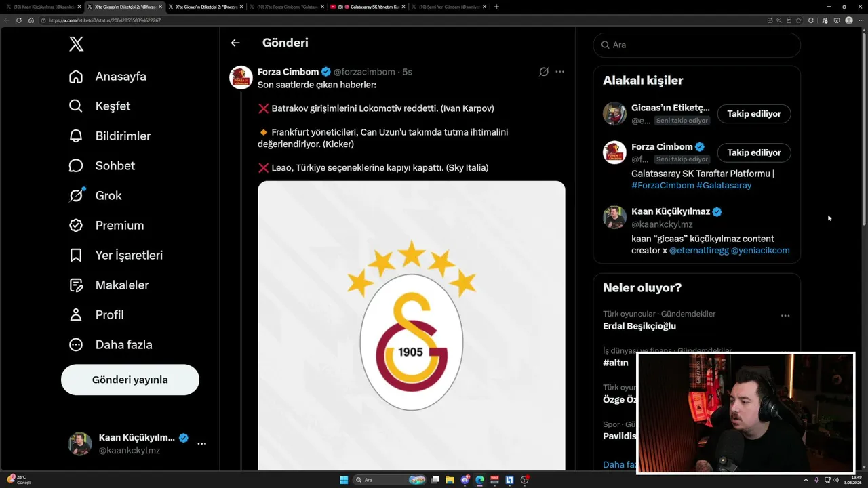Screen dimensions: 868x488
Task: Open the Forza Cimbom post avatar
Action: tap(241, 78)
